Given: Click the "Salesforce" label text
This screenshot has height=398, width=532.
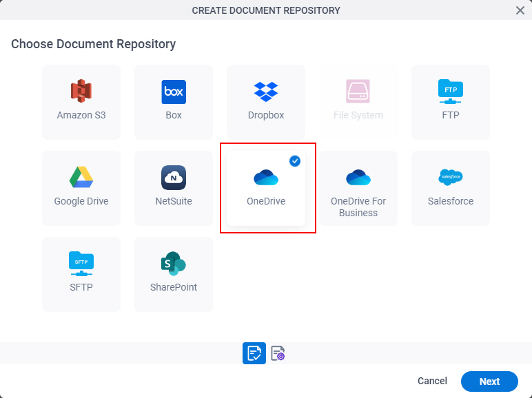Looking at the screenshot, I should coord(451,201).
